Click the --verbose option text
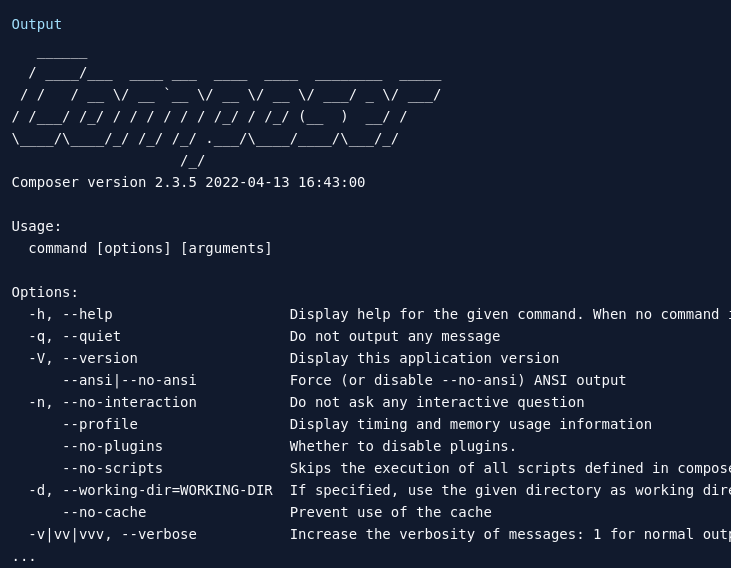 pos(159,534)
